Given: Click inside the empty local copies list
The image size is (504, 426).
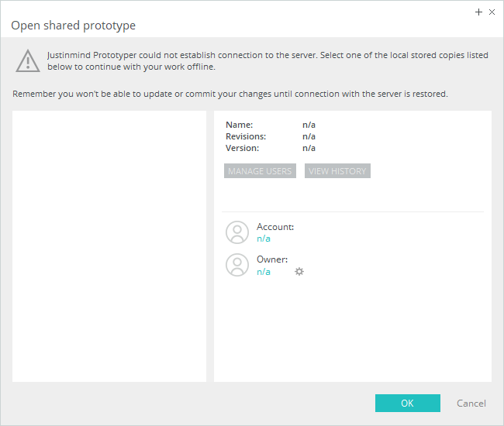Looking at the screenshot, I should pos(109,246).
